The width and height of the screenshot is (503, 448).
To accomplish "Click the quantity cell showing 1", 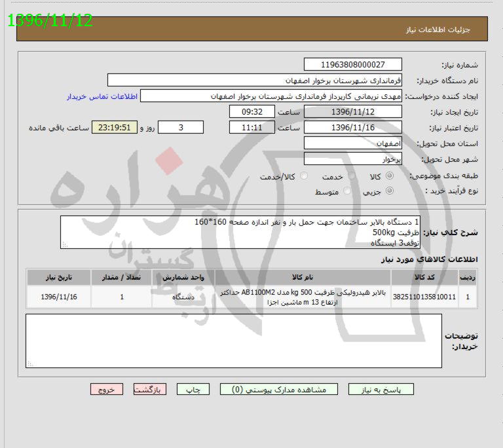I will pos(121,297).
